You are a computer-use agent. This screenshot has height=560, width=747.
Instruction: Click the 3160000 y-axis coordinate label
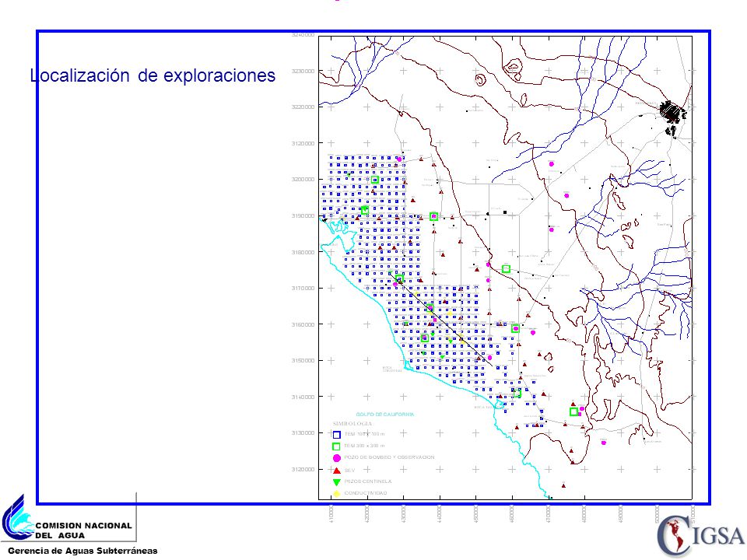(303, 325)
